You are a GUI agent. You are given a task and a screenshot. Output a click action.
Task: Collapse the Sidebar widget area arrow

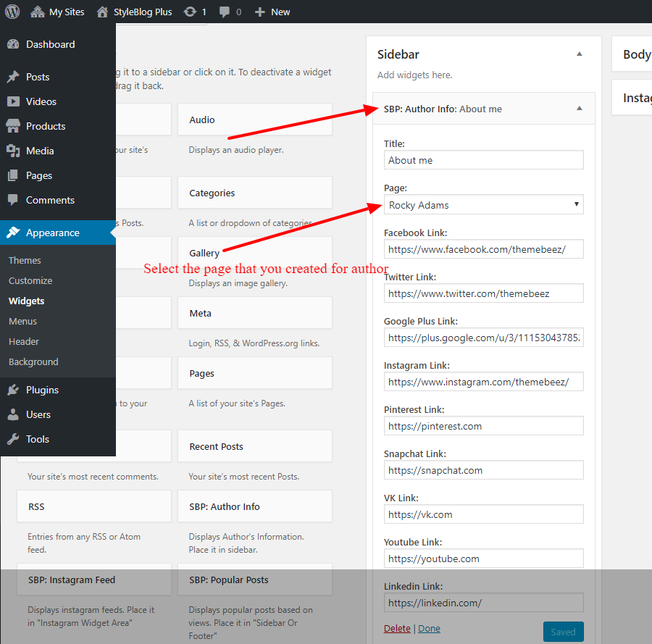[x=580, y=54]
